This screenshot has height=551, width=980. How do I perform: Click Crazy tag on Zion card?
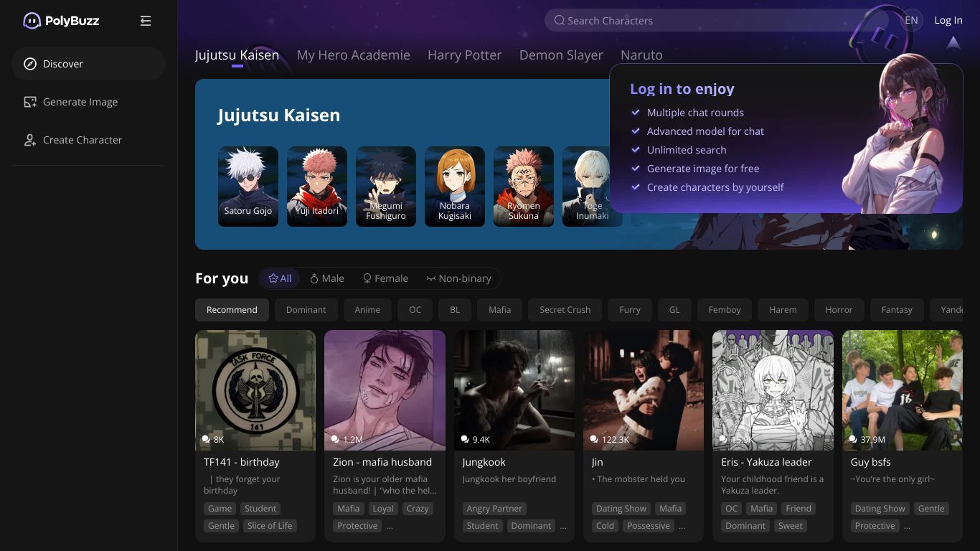[x=418, y=509]
